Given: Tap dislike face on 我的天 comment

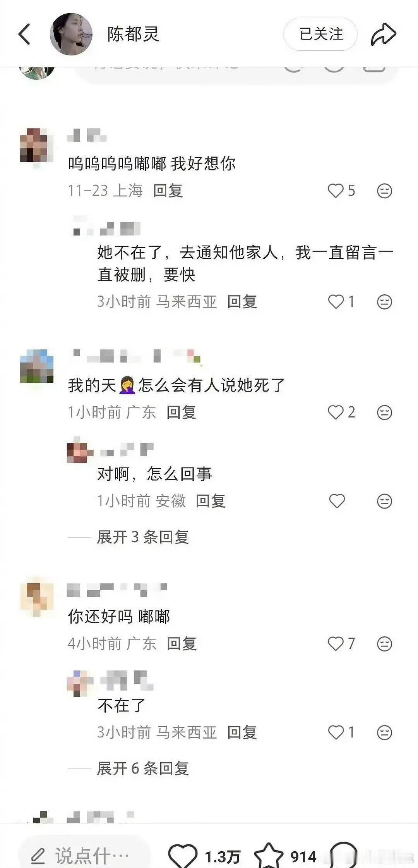Looking at the screenshot, I should point(384,412).
